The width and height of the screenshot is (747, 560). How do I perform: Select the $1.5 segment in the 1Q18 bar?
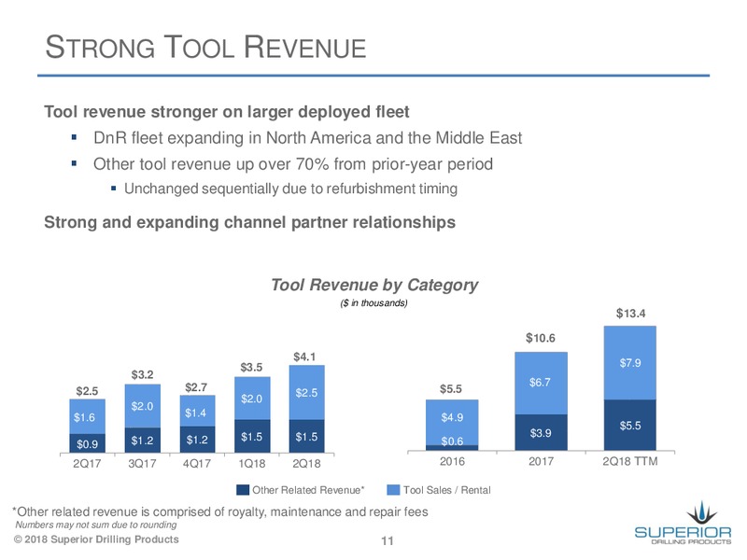252,436
